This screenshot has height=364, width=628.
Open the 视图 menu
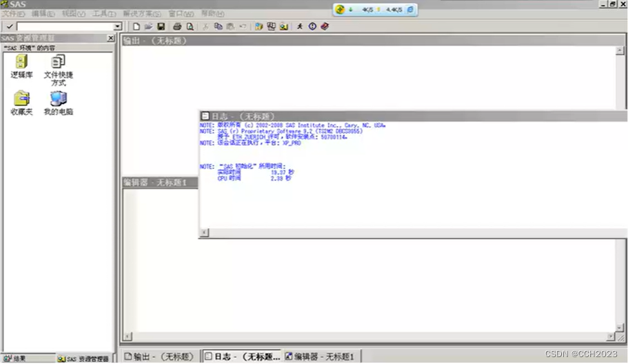pos(74,14)
